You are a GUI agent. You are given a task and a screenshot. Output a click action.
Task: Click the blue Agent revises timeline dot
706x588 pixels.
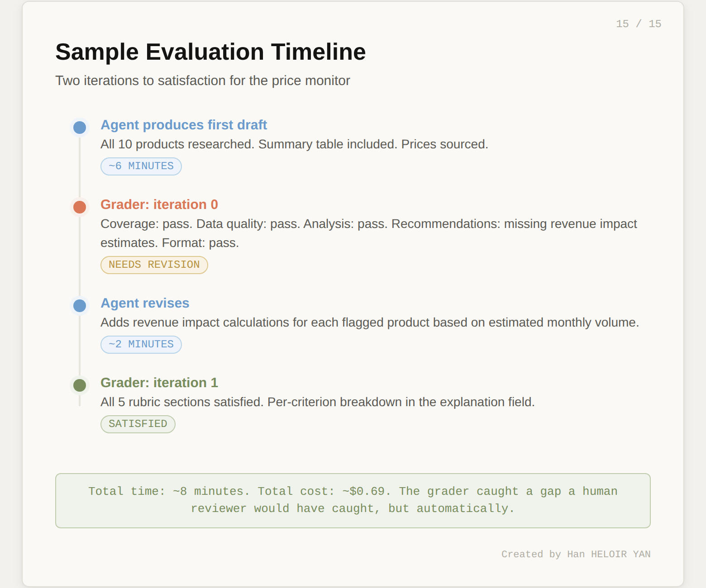79,306
